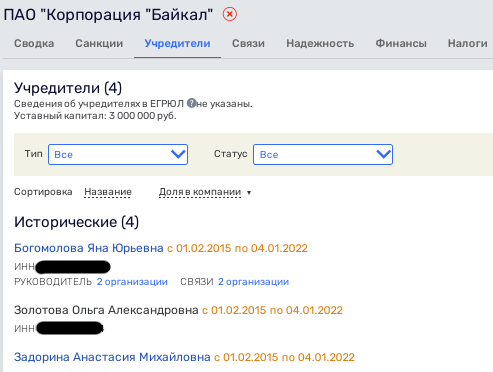Viewport: 493px width, 372px height.
Task: Click the Учредители (4) heading
Action: coord(68,88)
